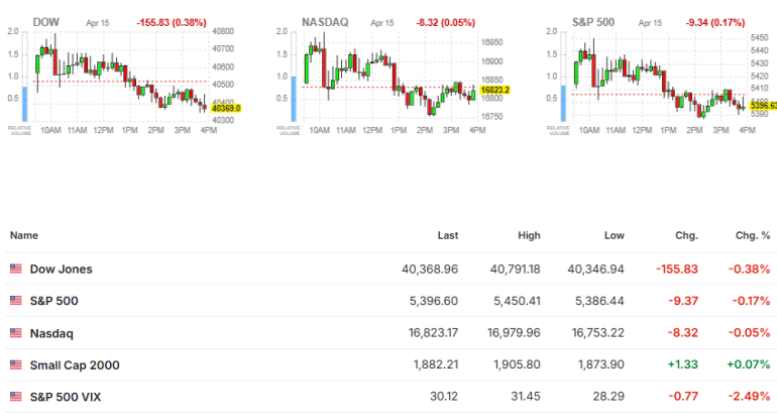Click S&P 500 last price 5,396.60
The image size is (777, 413).
click(x=434, y=301)
